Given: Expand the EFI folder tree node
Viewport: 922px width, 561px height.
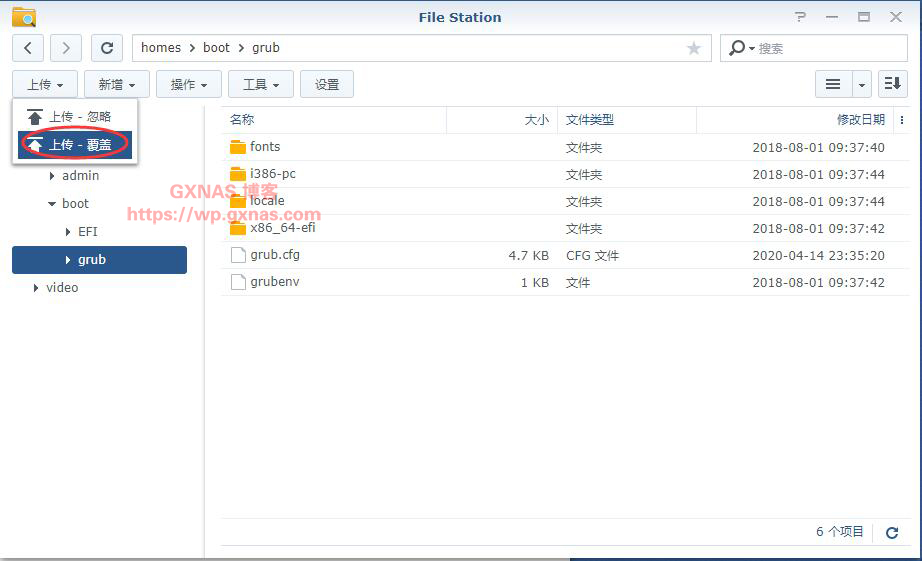Looking at the screenshot, I should [x=68, y=232].
